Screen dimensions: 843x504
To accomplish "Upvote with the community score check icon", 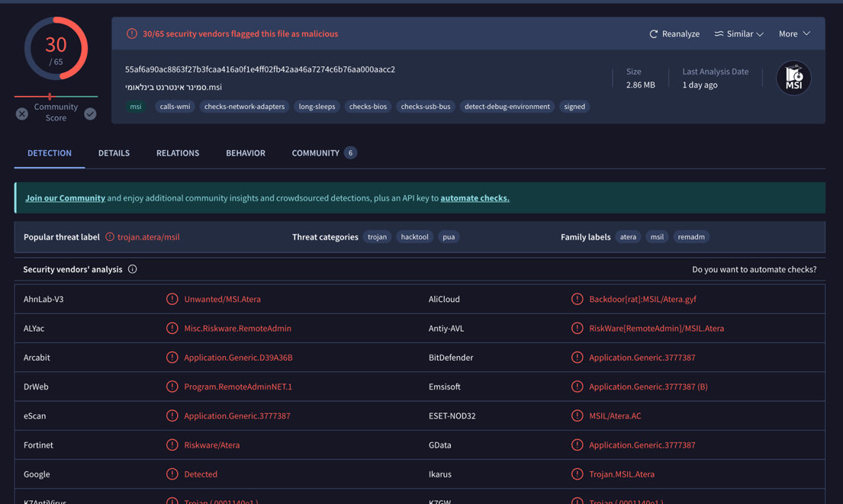I will pyautogui.click(x=90, y=114).
